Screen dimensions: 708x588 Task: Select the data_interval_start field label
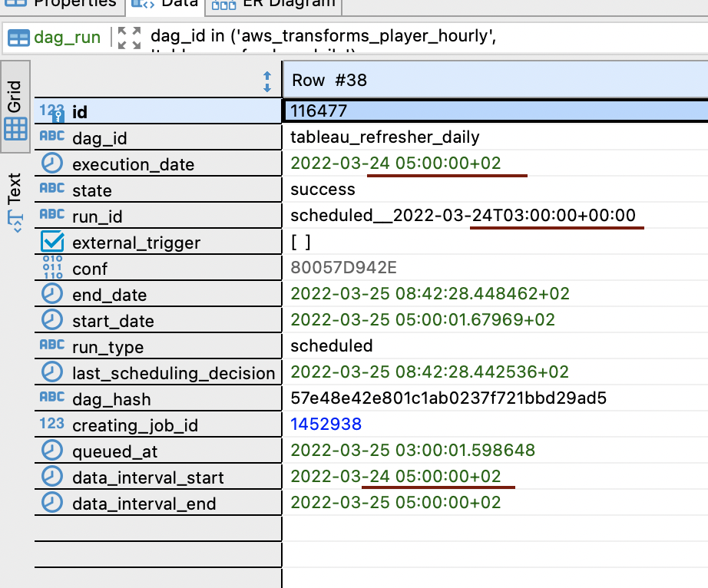tap(148, 478)
